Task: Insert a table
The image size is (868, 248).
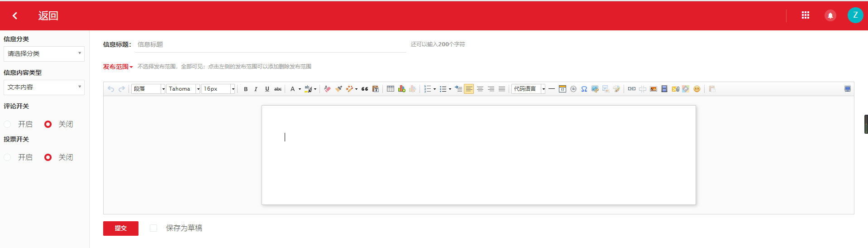Action: point(391,89)
